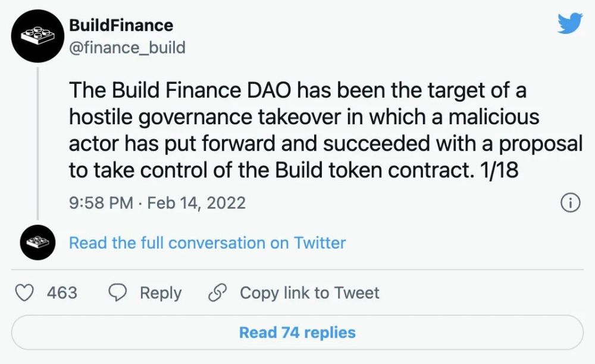Read the full conversation on Twitter
The image size is (595, 364).
click(x=207, y=243)
